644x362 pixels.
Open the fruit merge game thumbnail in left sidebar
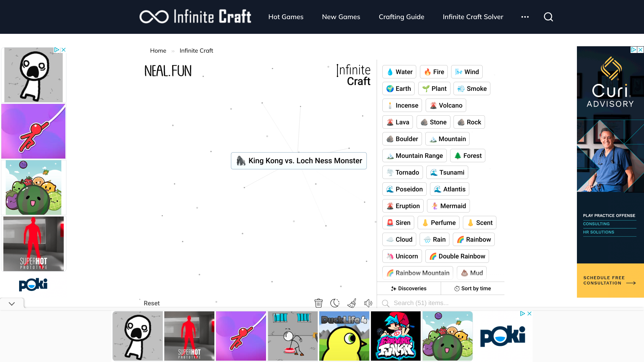coord(34,187)
